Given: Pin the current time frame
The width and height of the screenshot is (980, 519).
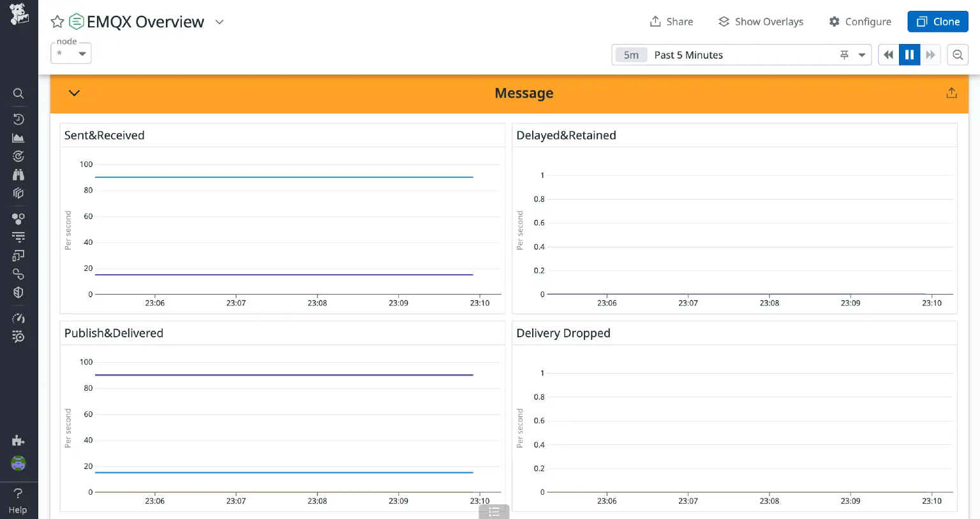Looking at the screenshot, I should (843, 55).
